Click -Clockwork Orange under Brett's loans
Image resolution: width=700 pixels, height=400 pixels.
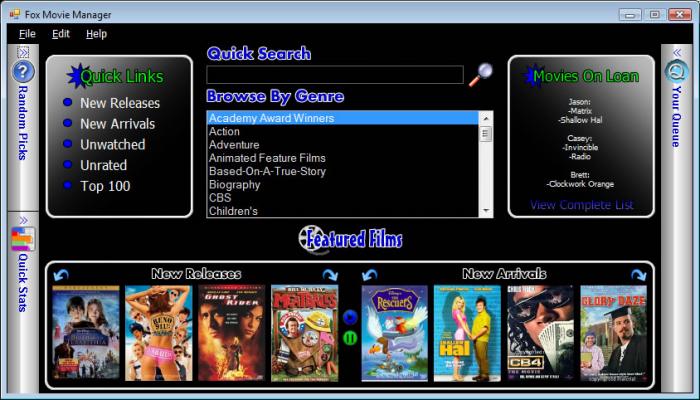point(580,184)
